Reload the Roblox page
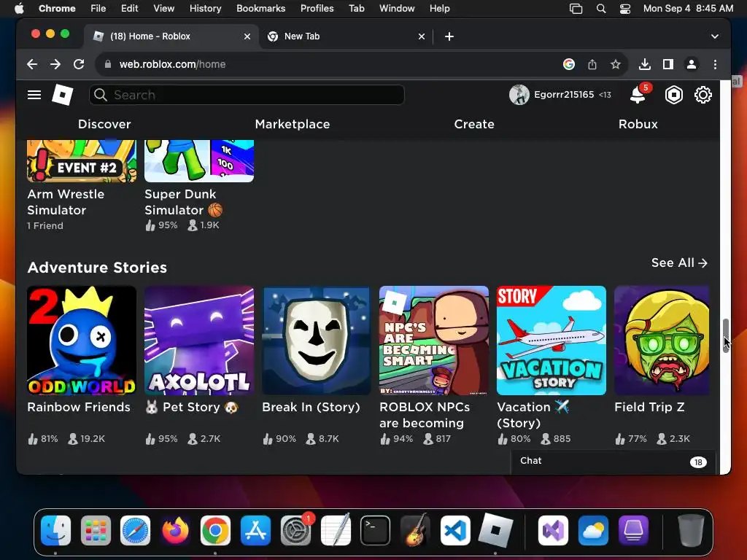 (79, 64)
